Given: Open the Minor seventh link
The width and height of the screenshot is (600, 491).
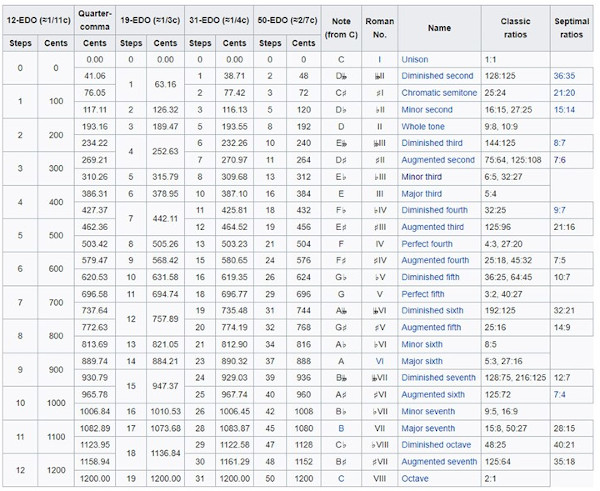Looking at the screenshot, I should tap(428, 410).
